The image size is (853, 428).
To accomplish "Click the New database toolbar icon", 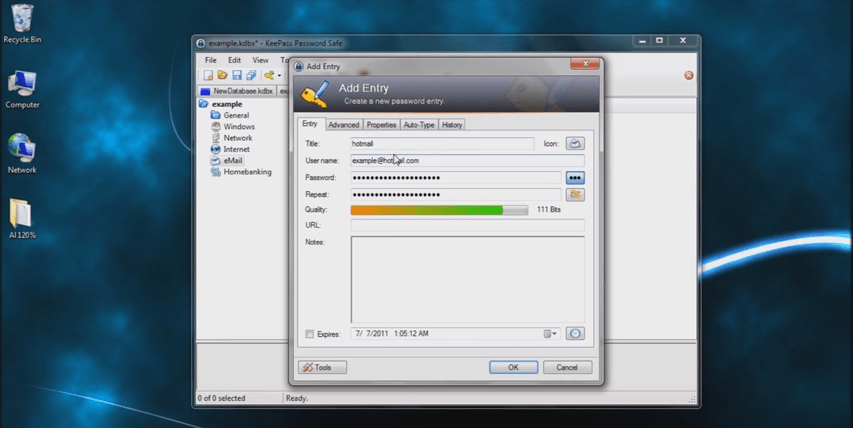I will pyautogui.click(x=208, y=75).
